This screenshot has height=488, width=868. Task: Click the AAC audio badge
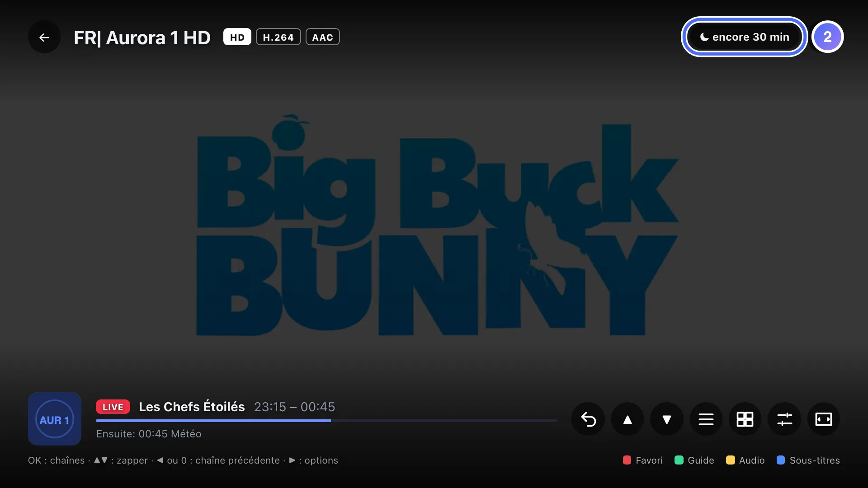pyautogui.click(x=323, y=37)
